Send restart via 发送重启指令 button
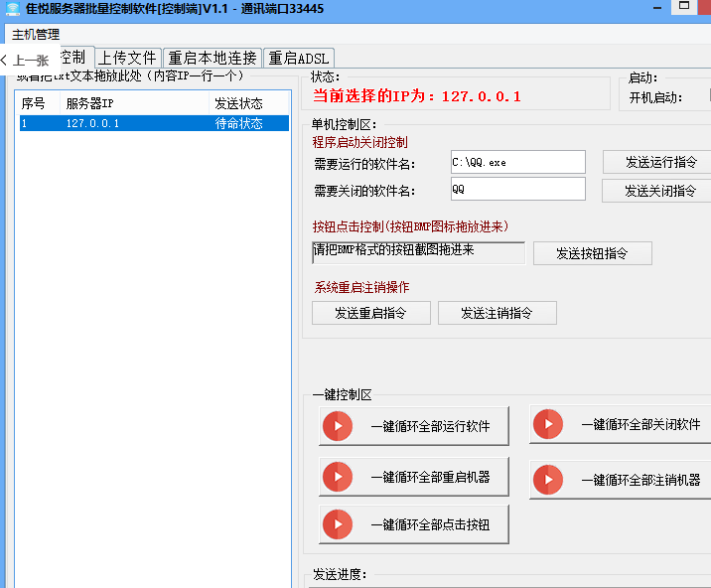The height and width of the screenshot is (588, 711). pyautogui.click(x=370, y=313)
